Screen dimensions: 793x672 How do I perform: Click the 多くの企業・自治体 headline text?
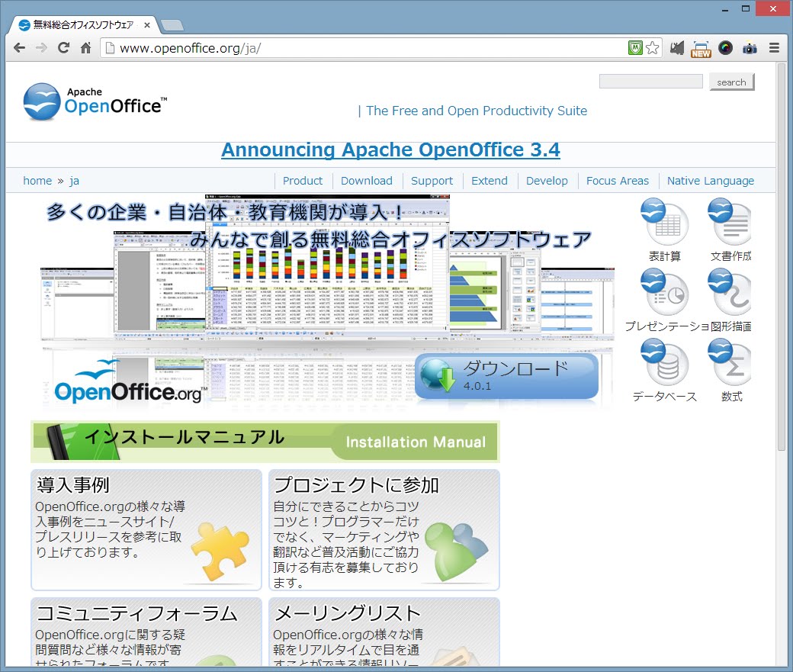click(224, 212)
